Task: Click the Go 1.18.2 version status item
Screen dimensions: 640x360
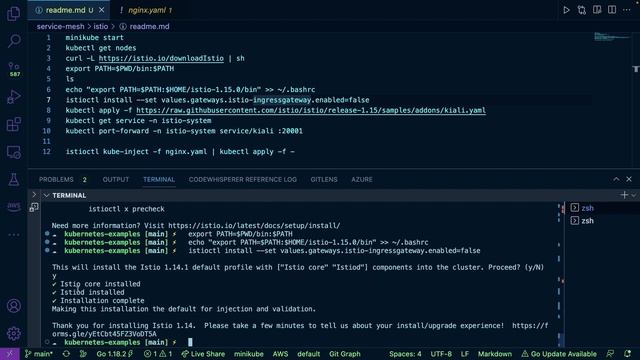Action: 115,354
